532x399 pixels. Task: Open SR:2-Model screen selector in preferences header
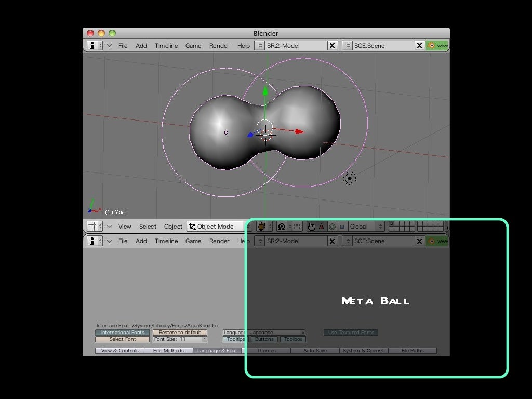pos(260,241)
